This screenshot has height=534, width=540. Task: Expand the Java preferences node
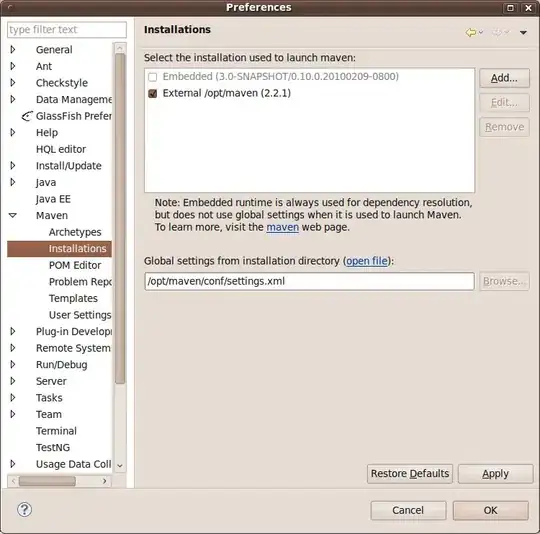[13, 182]
